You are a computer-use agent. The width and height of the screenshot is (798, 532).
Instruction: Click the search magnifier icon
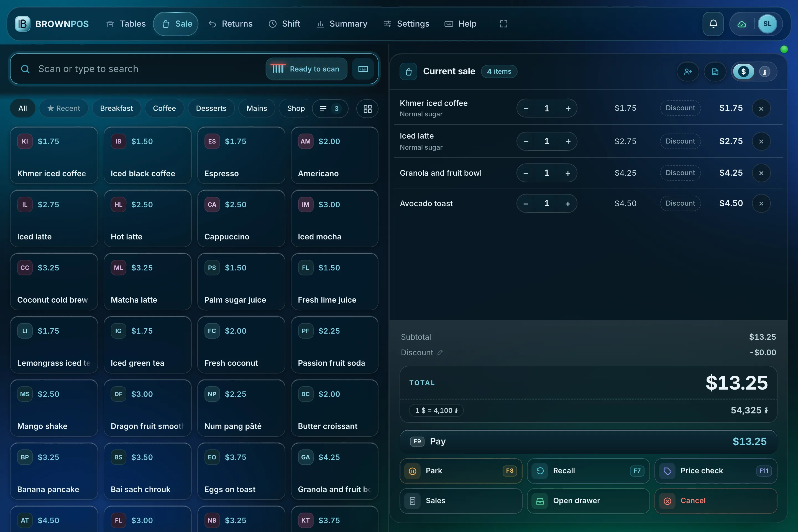[x=25, y=69]
